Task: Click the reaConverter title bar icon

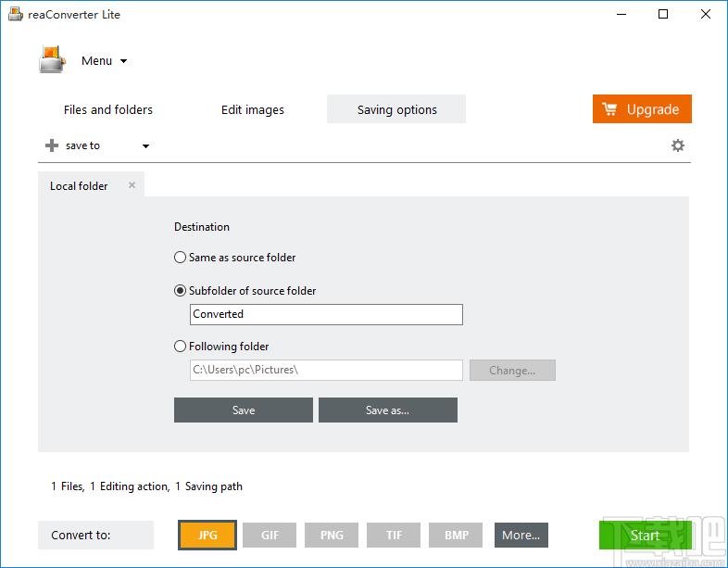Action: [16, 15]
